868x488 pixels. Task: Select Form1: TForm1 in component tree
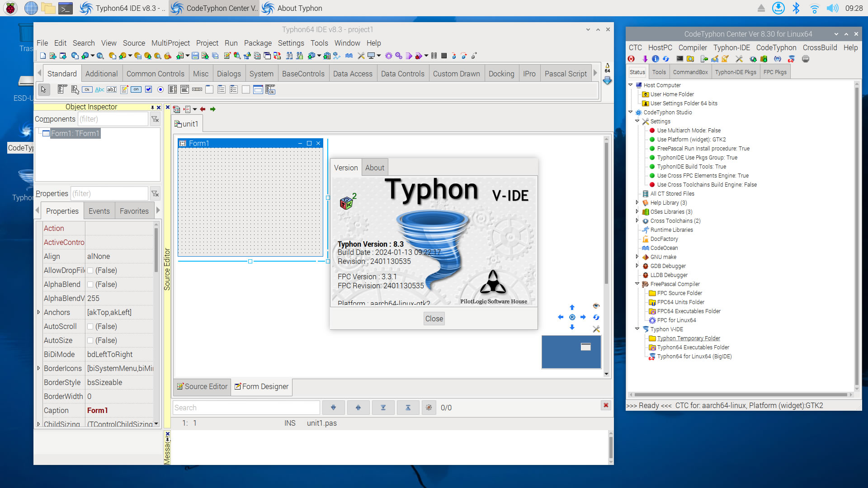(x=75, y=133)
